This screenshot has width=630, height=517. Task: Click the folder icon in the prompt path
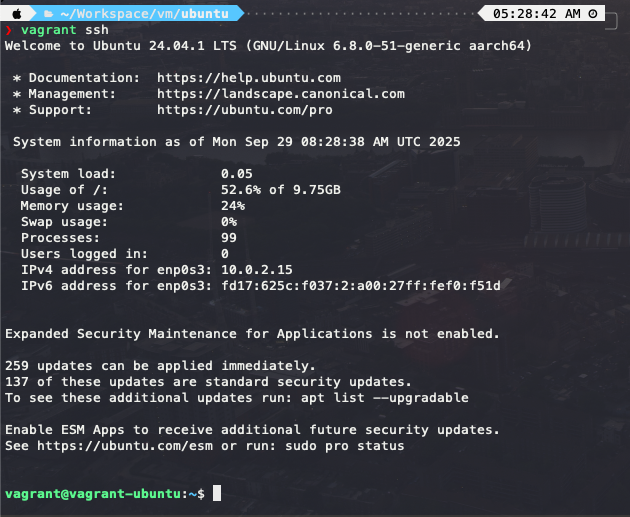click(x=49, y=14)
